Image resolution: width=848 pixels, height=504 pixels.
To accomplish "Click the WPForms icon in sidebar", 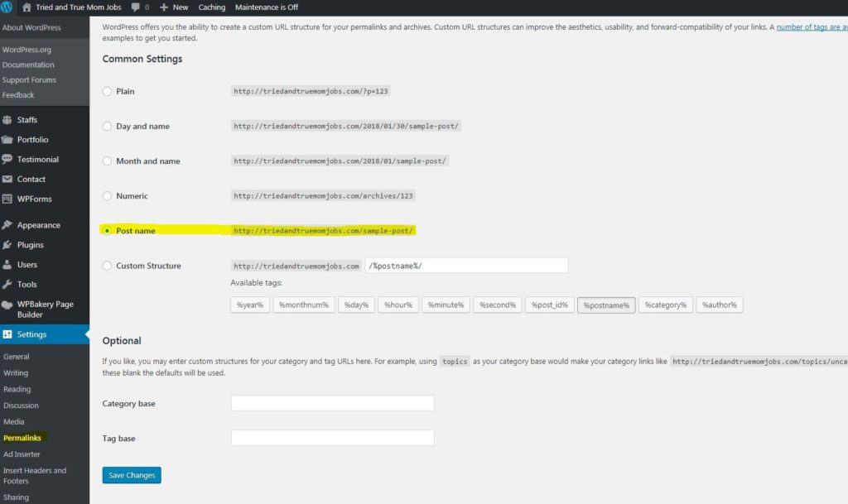I will click(7, 199).
